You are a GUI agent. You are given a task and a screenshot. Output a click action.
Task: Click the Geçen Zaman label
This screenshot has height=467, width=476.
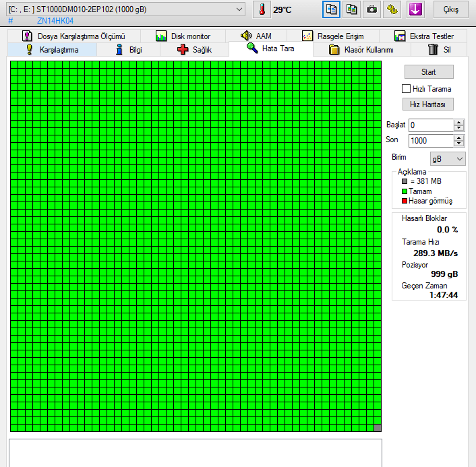coord(424,286)
